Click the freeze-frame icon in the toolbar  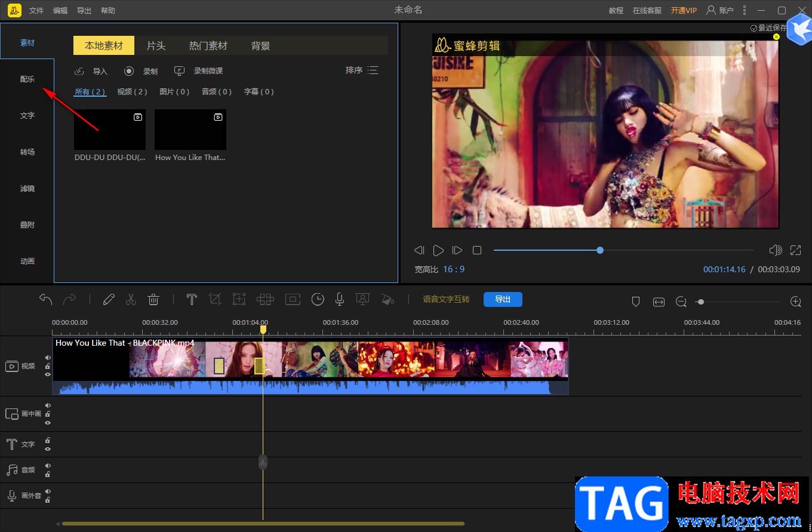click(x=293, y=299)
